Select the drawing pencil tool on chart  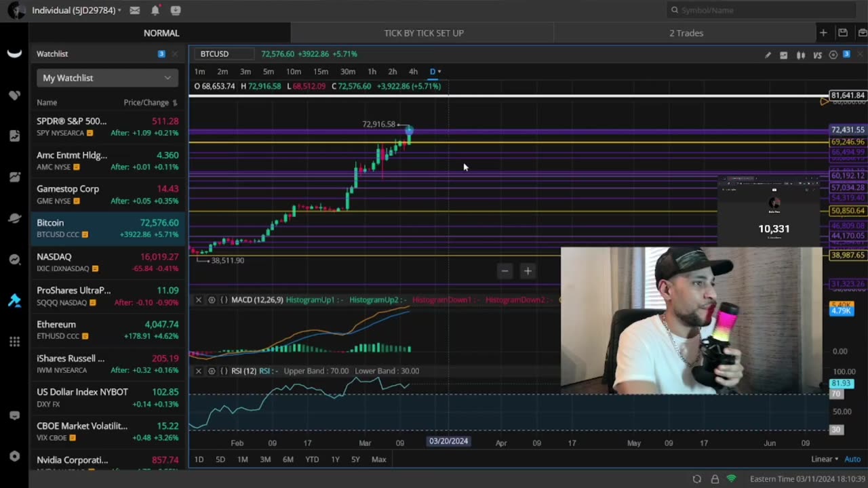[768, 55]
